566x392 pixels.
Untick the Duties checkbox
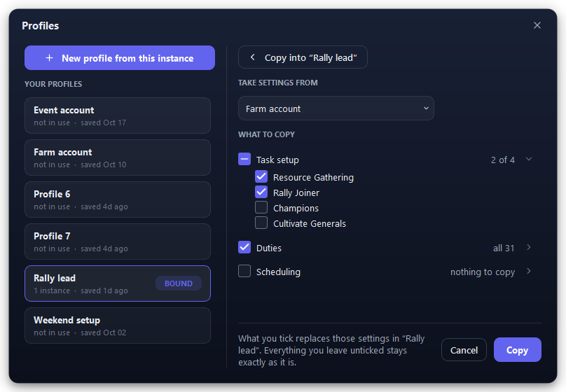click(x=244, y=247)
